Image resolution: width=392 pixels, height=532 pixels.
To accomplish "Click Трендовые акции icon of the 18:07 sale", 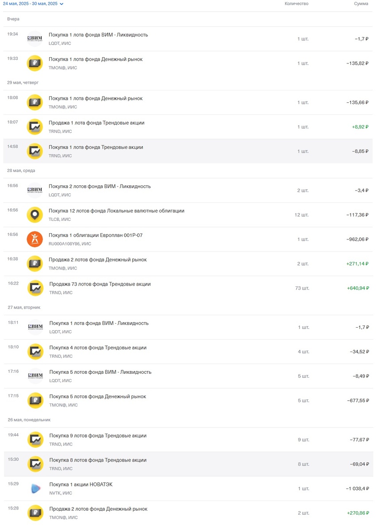I will 35,127.
